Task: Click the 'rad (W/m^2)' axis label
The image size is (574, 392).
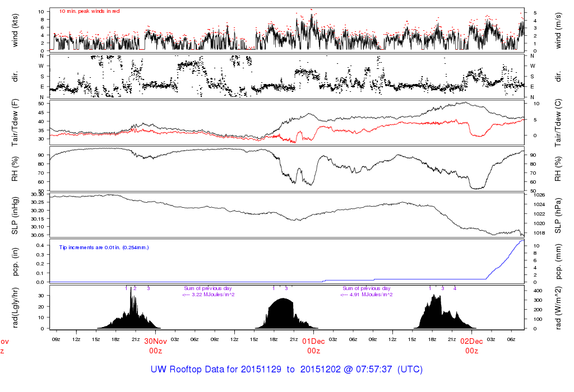Action: [558, 307]
